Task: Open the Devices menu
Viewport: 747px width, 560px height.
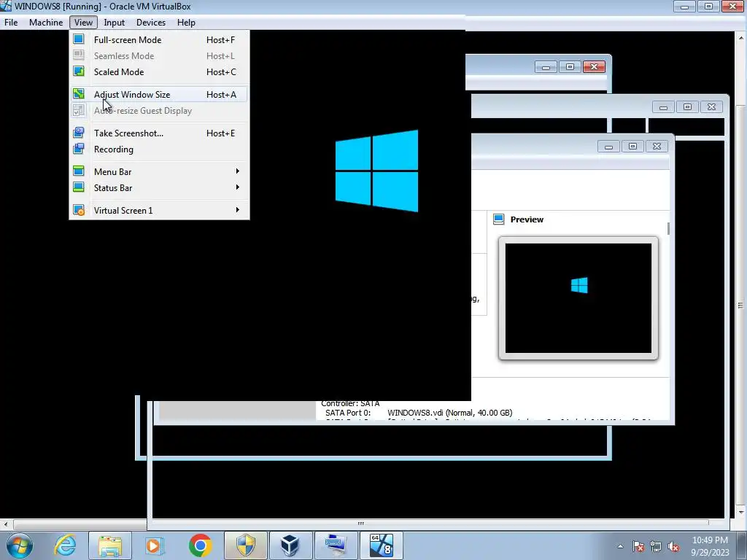Action: tap(151, 23)
